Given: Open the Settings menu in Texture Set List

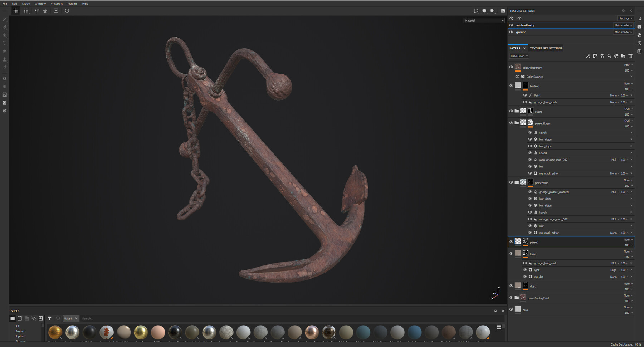Looking at the screenshot, I should (625, 18).
